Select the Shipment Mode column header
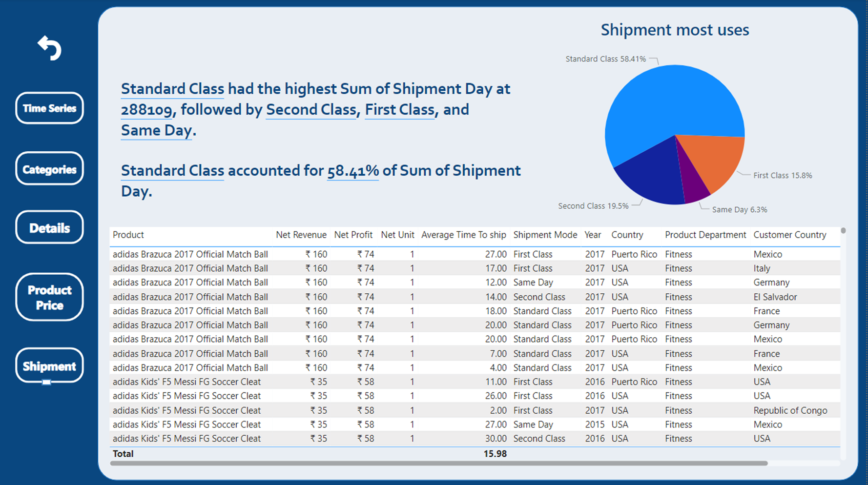 point(545,235)
